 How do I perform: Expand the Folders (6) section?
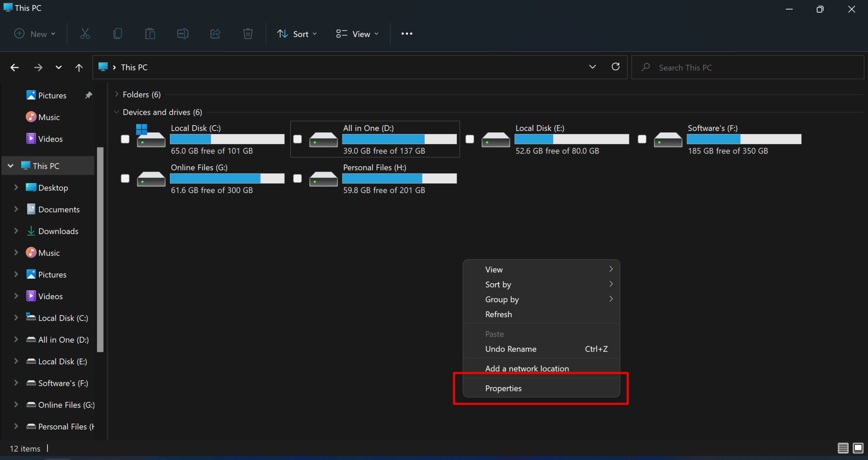click(116, 94)
